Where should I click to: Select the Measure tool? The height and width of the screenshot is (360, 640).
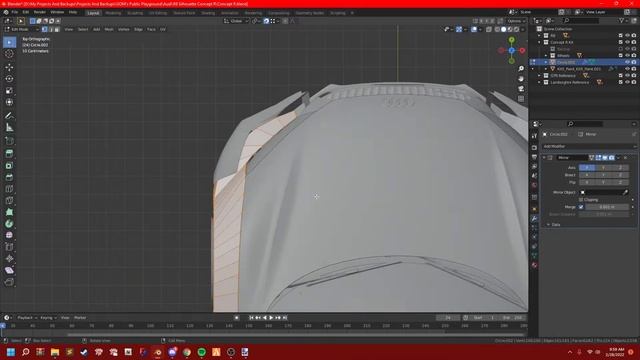[x=9, y=128]
